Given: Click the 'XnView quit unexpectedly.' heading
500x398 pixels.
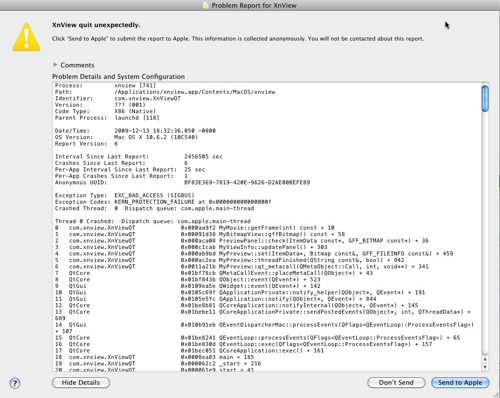Looking at the screenshot, I should (x=96, y=25).
